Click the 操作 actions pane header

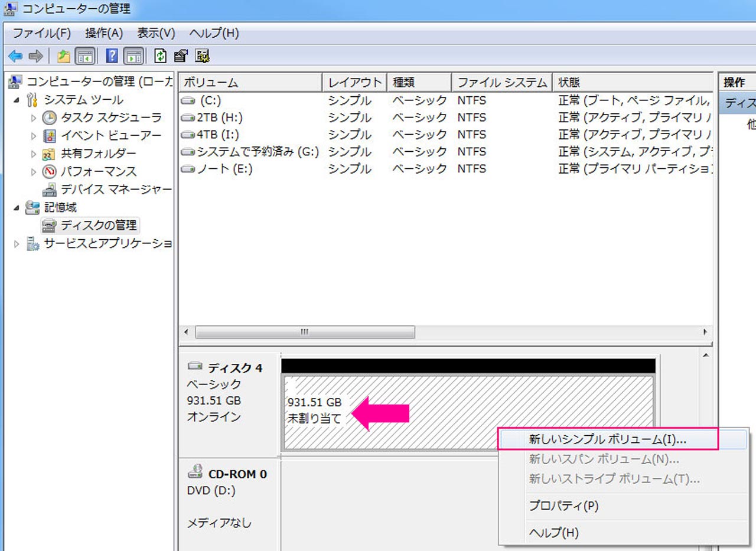[737, 82]
